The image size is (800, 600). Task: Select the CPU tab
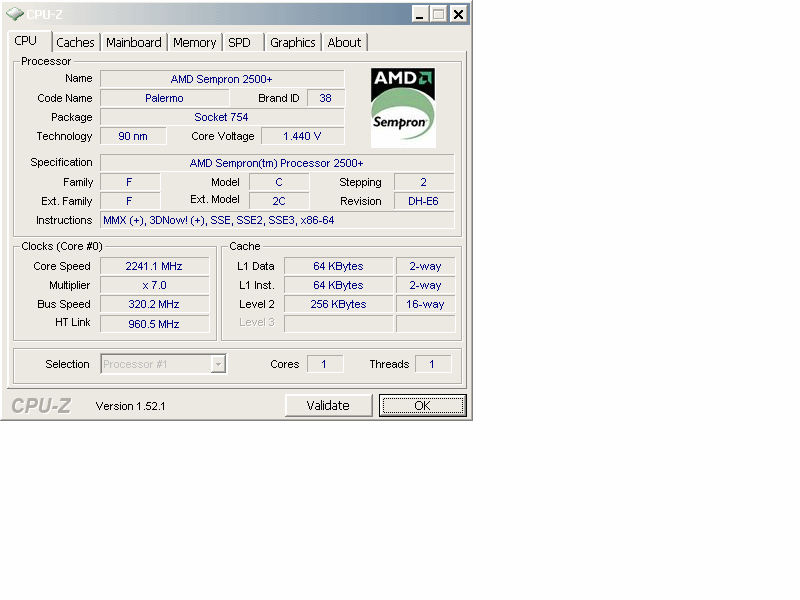pos(29,41)
